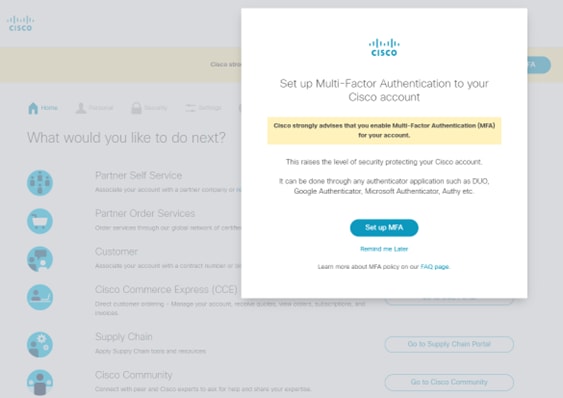This screenshot has width=563, height=398.
Task: Click the Security padlock icon
Action: click(136, 108)
